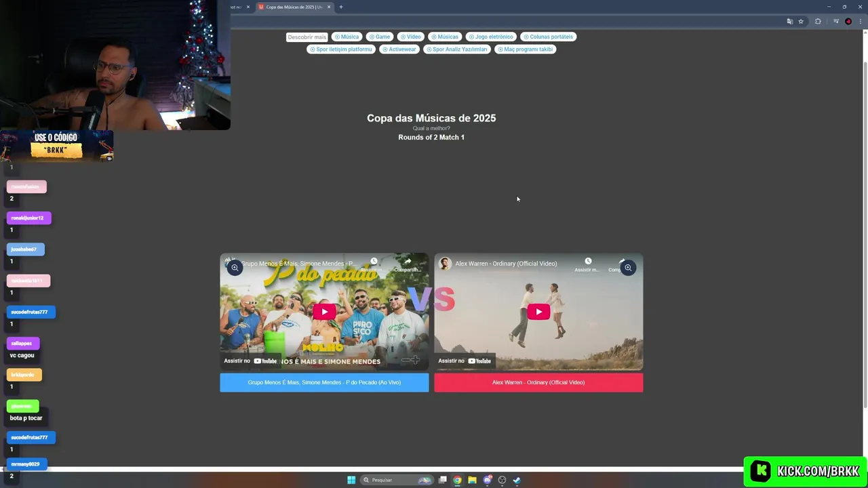
Task: Vote for Grupo Menos É Mais P do Pecado
Action: pos(324,382)
